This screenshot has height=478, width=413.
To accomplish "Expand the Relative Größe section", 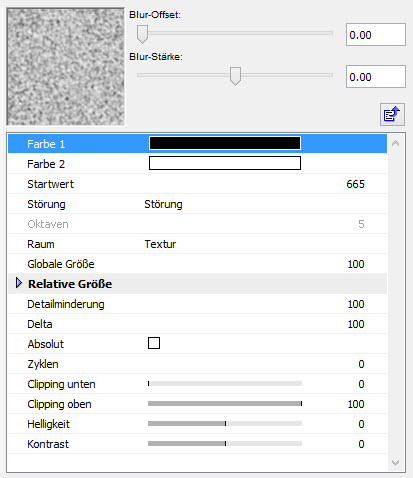I will click(19, 283).
